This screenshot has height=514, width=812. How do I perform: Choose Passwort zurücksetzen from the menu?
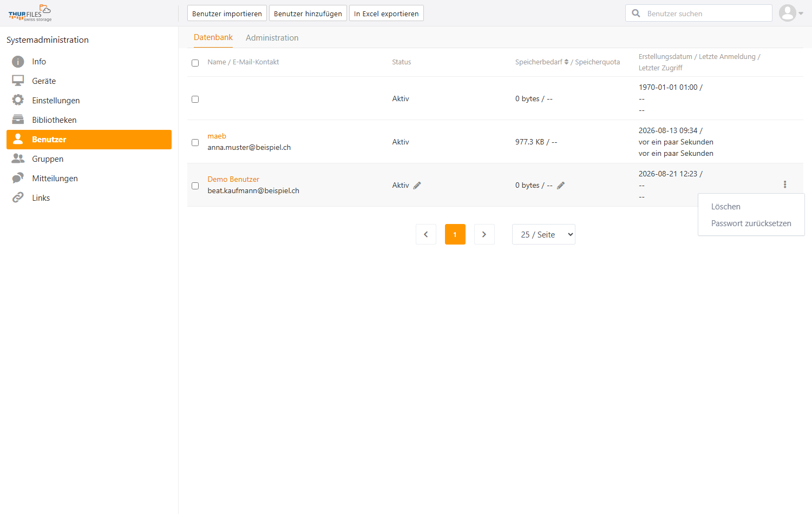point(751,223)
